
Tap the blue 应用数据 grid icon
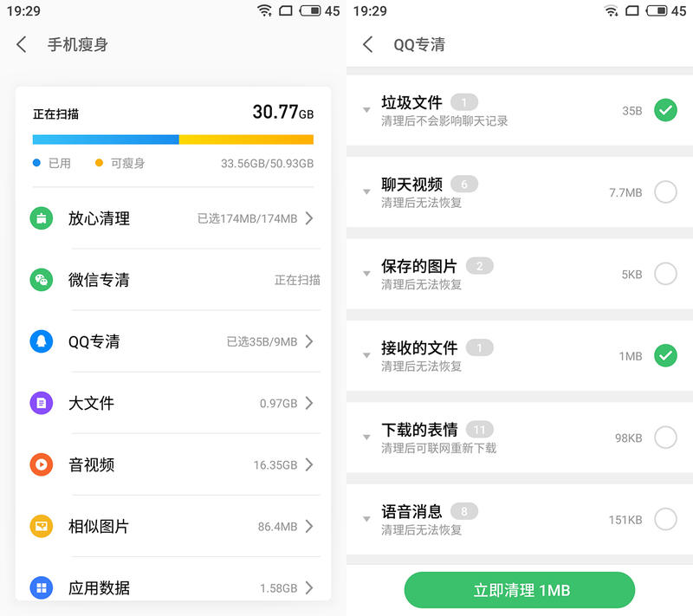point(42,587)
